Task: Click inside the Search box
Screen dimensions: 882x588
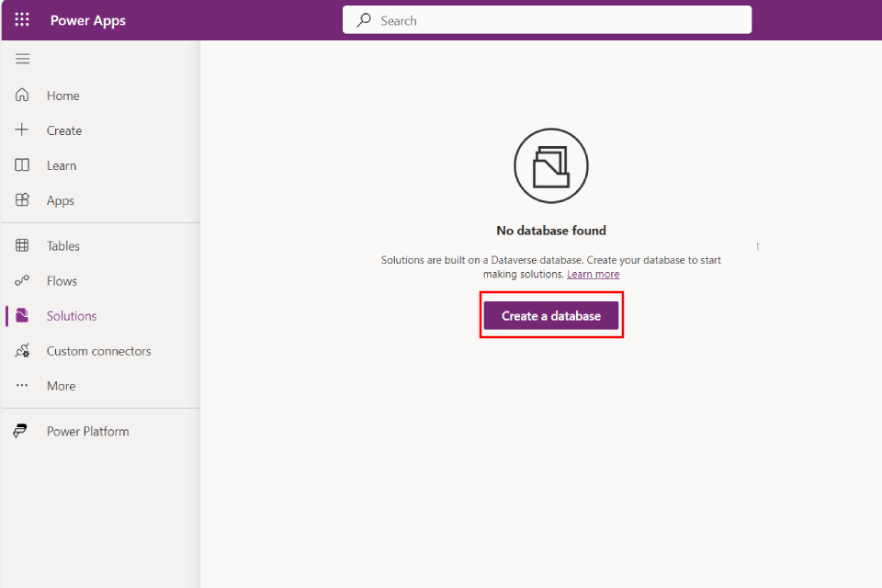Action: click(x=560, y=20)
